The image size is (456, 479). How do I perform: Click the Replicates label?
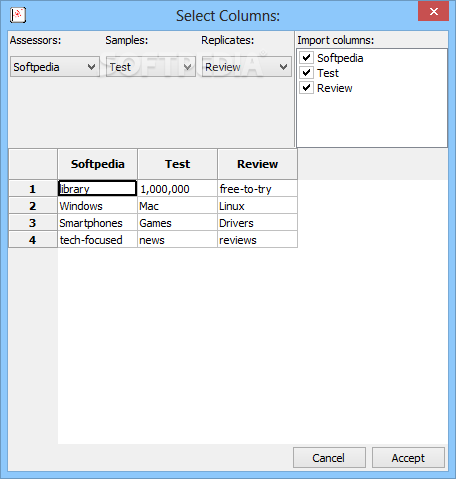(227, 40)
